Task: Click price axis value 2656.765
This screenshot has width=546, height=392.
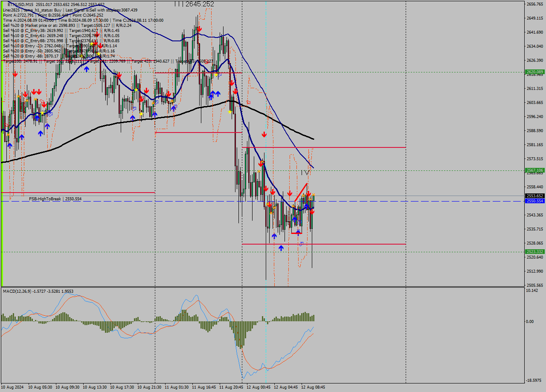Action: 535,4
